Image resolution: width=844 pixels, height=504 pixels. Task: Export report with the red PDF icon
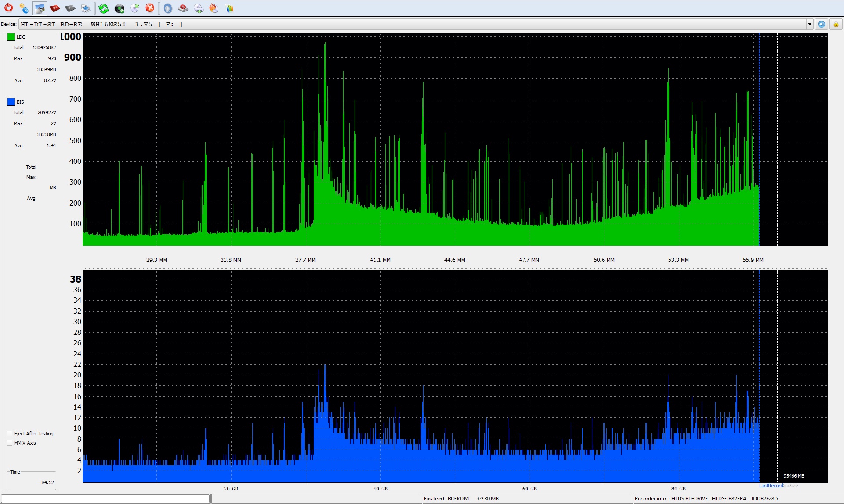[55, 8]
